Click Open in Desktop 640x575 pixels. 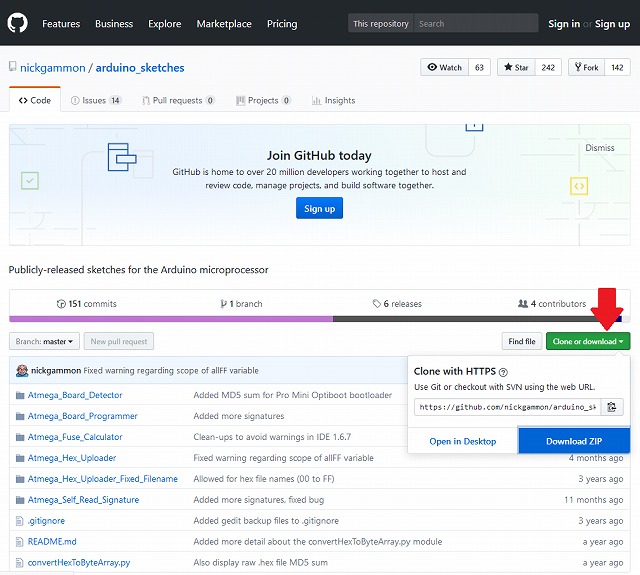pyautogui.click(x=462, y=441)
